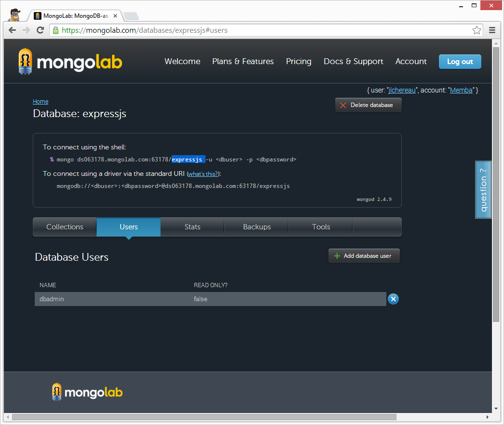
Task: Click the scroll up arrow
Action: 496,43
